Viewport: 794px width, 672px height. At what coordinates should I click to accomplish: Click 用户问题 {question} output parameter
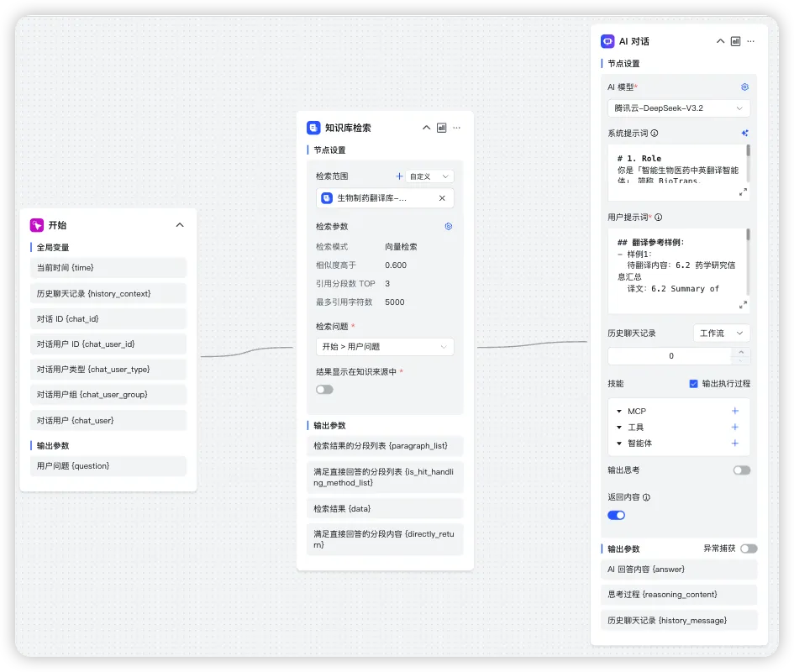click(108, 466)
